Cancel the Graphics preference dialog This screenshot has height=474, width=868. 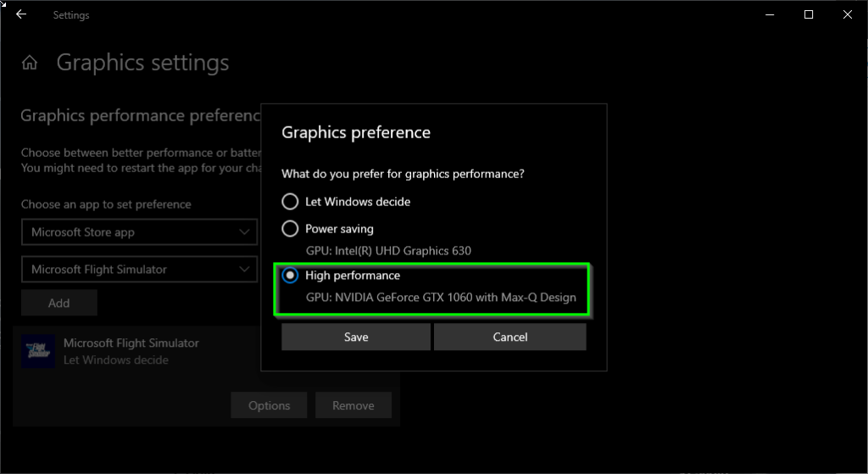click(x=509, y=337)
